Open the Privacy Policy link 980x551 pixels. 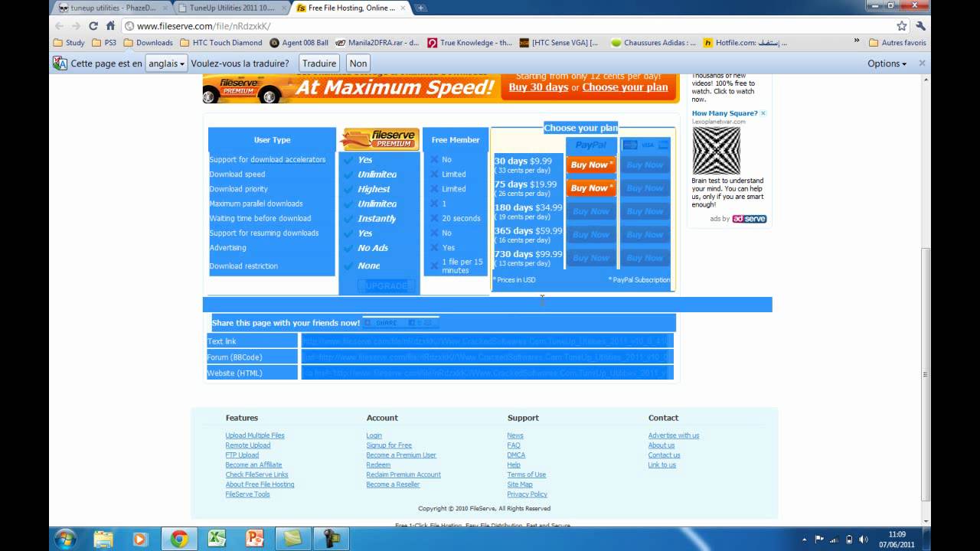pos(527,494)
